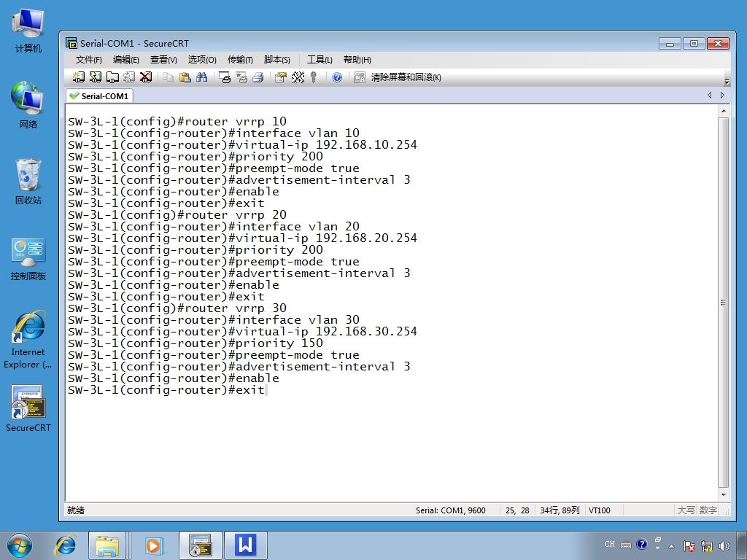
Task: Open the Windows Start menu orb
Action: (20, 545)
